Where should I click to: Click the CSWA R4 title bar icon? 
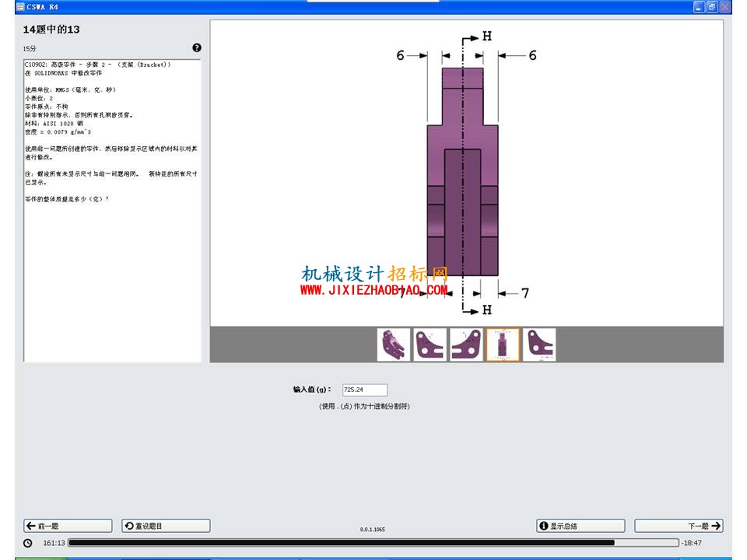[x=20, y=7]
